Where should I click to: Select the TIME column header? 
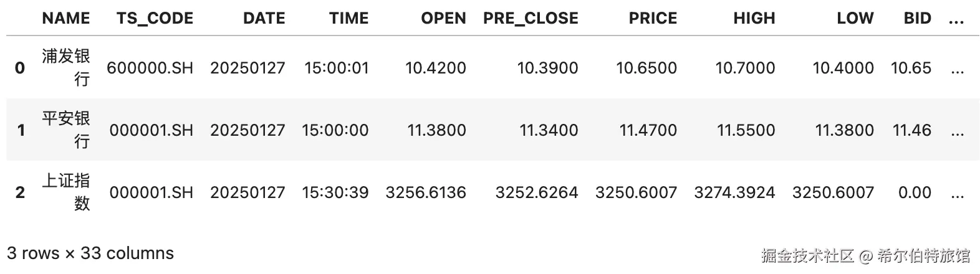pyautogui.click(x=349, y=19)
